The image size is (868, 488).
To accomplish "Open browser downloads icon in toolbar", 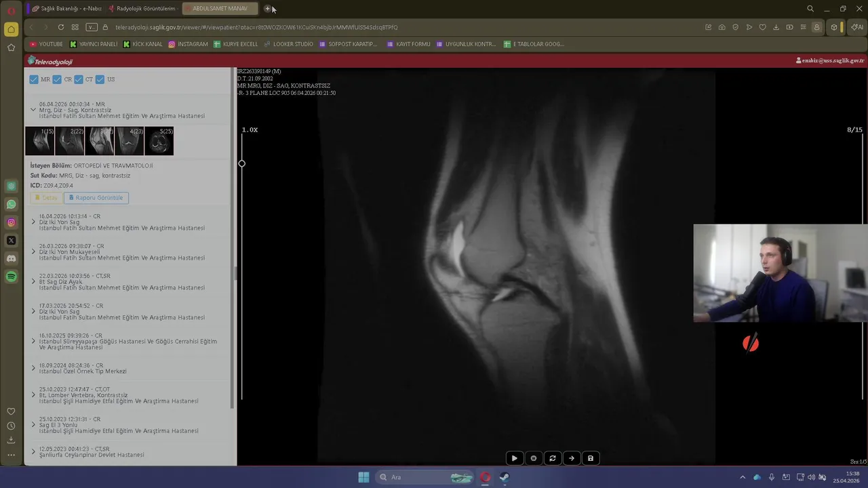I will tap(776, 27).
